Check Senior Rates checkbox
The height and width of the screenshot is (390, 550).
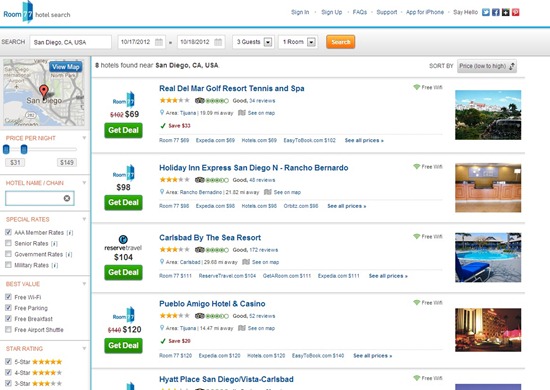[x=8, y=243]
